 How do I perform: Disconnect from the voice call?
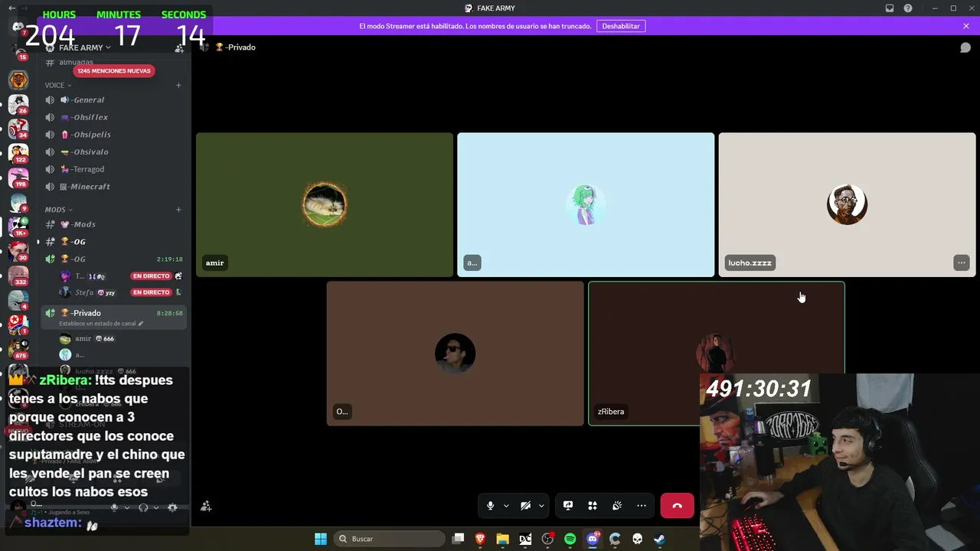(x=677, y=506)
